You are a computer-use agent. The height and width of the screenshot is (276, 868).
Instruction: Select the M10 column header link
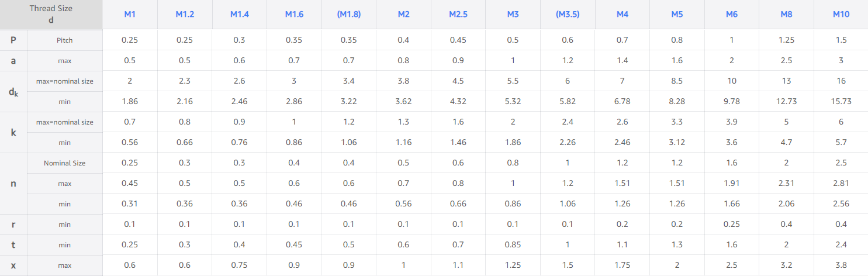pos(841,14)
